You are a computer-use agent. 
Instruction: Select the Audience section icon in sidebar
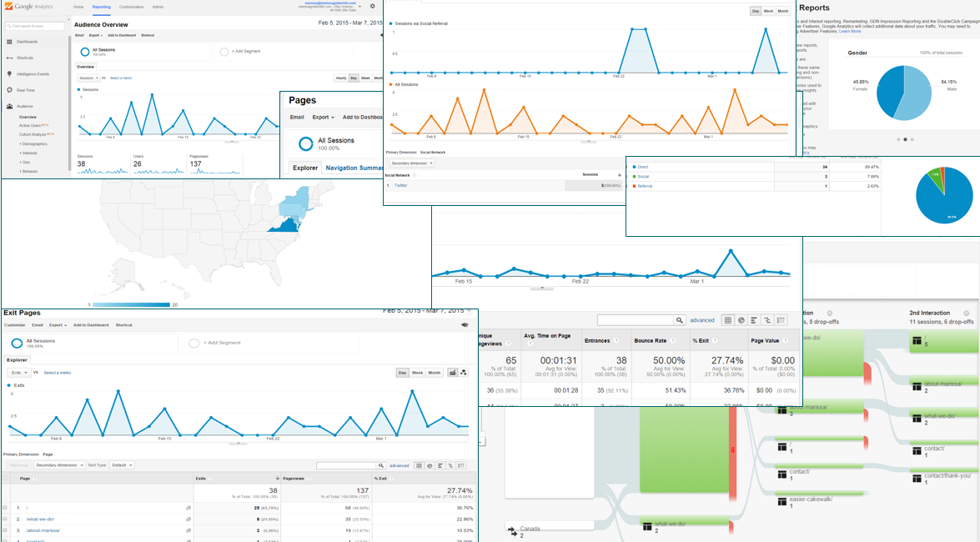point(9,106)
